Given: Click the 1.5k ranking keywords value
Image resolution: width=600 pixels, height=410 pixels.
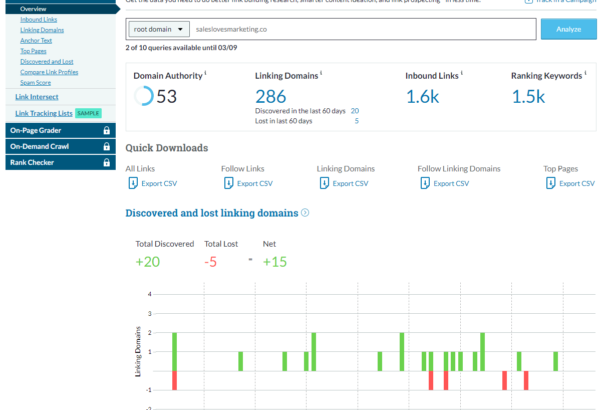Looking at the screenshot, I should tap(528, 96).
